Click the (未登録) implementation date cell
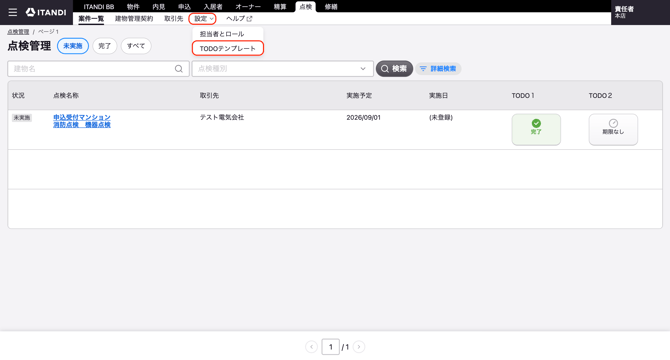The image size is (670, 360). click(441, 117)
